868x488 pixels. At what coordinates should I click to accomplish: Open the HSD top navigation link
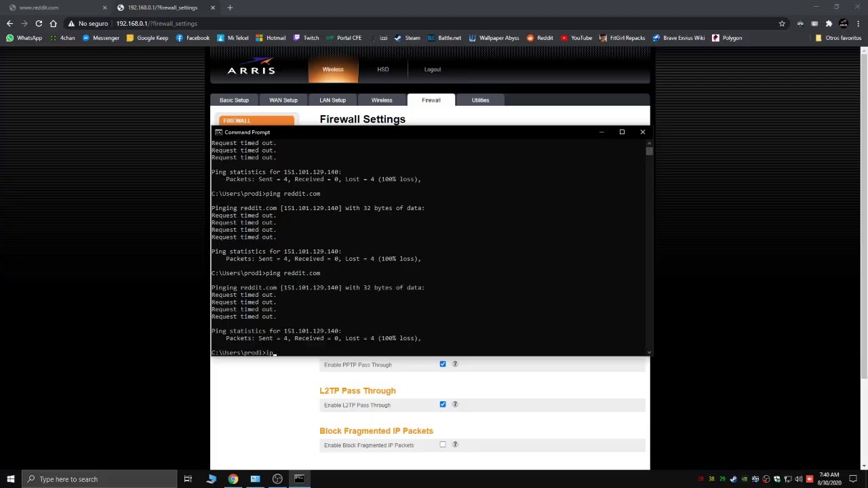383,69
